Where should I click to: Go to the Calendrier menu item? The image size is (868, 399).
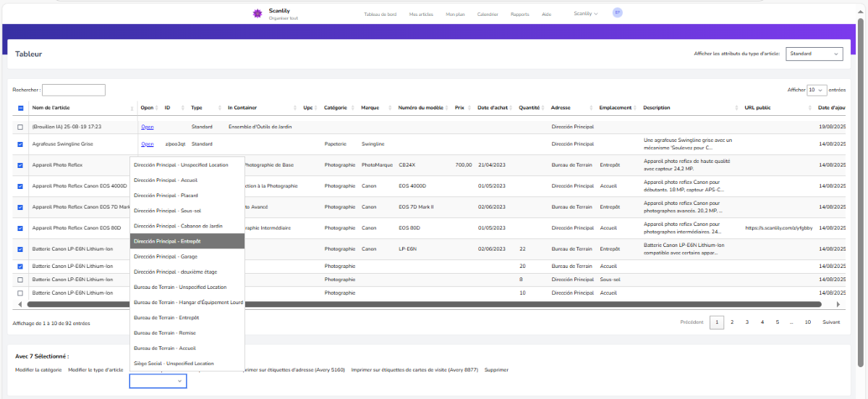pos(487,14)
